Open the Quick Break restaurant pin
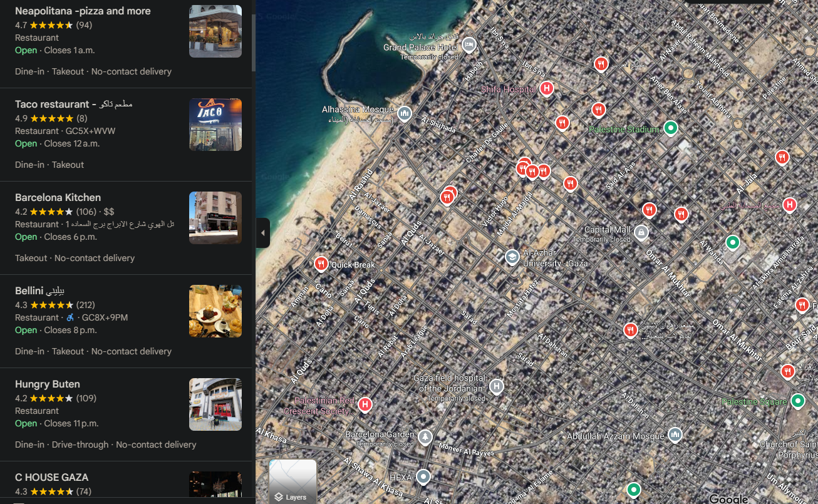The width and height of the screenshot is (818, 504). click(321, 264)
